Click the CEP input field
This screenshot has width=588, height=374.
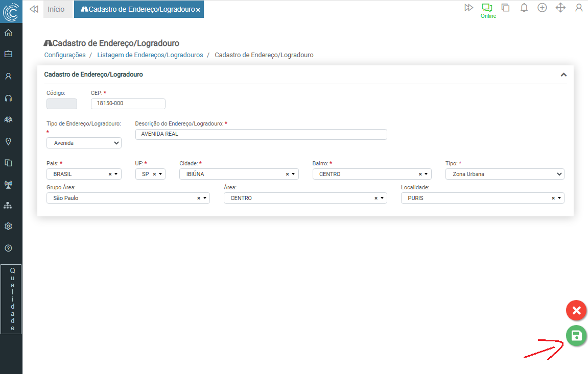click(128, 104)
